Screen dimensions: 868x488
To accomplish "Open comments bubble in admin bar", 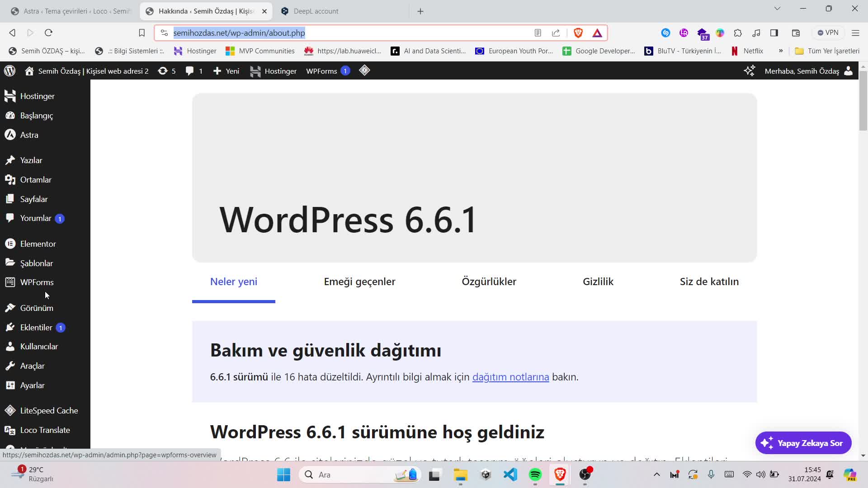I will 194,71.
